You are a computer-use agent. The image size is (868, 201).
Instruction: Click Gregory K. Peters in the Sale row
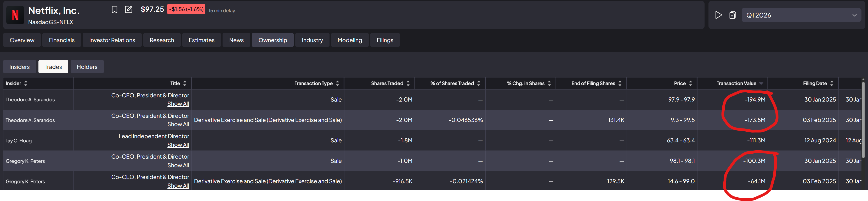click(25, 161)
